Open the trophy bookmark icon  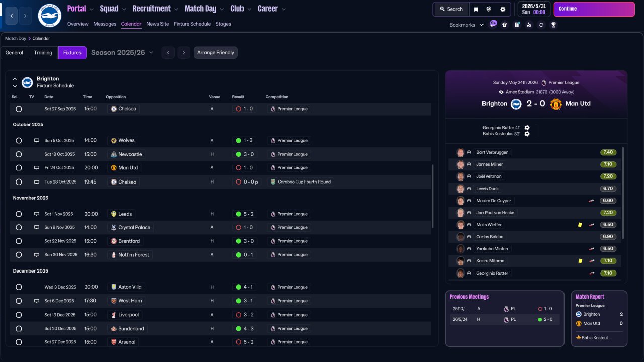click(553, 25)
